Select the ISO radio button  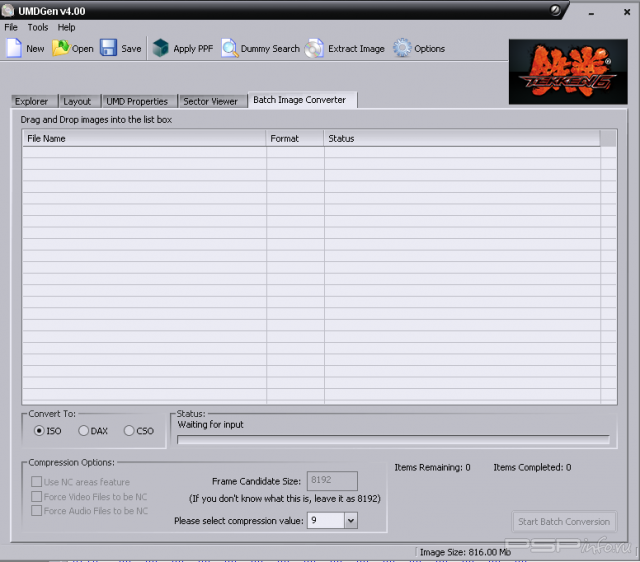[39, 431]
